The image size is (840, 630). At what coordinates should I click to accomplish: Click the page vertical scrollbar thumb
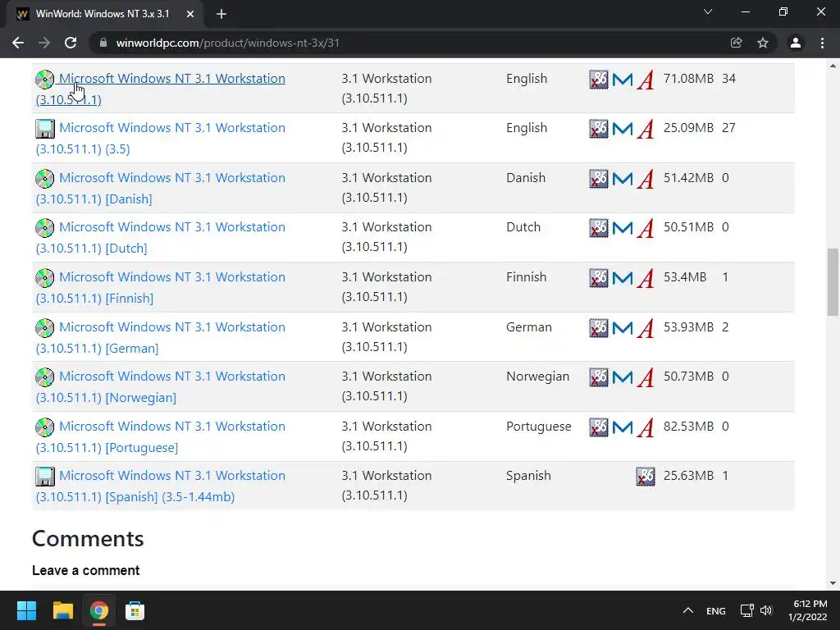[833, 282]
